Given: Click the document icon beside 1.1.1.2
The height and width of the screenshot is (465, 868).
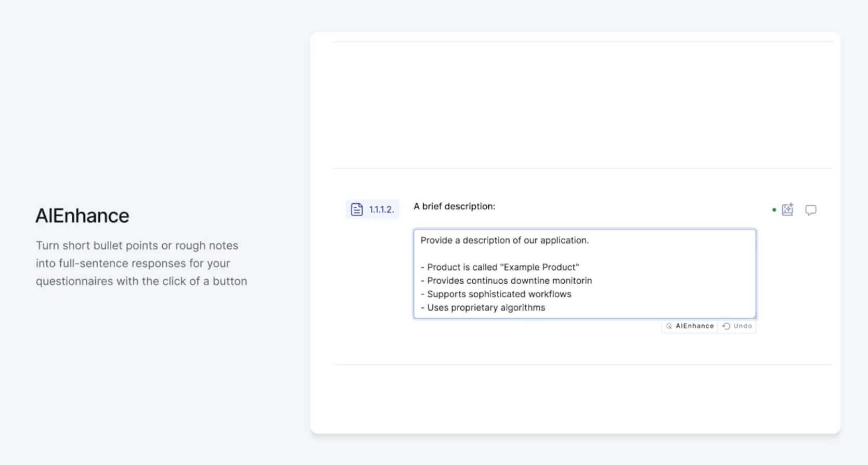Looking at the screenshot, I should (357, 209).
